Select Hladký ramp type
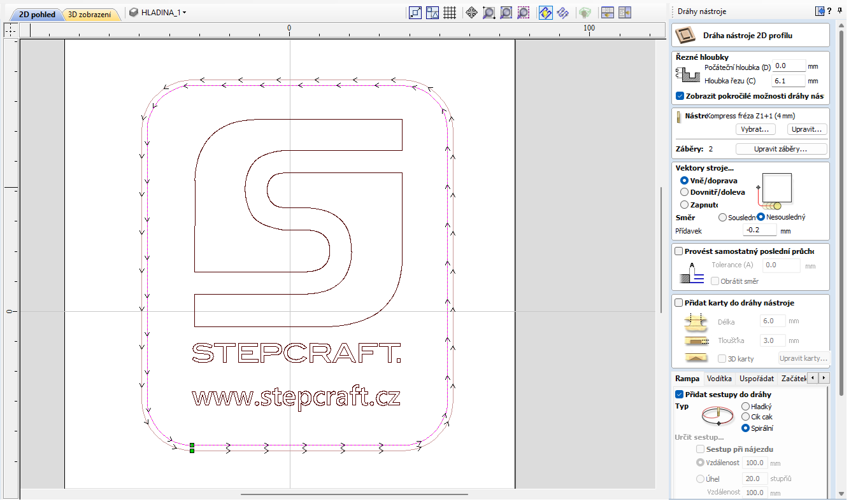The image size is (849, 504). (x=745, y=406)
